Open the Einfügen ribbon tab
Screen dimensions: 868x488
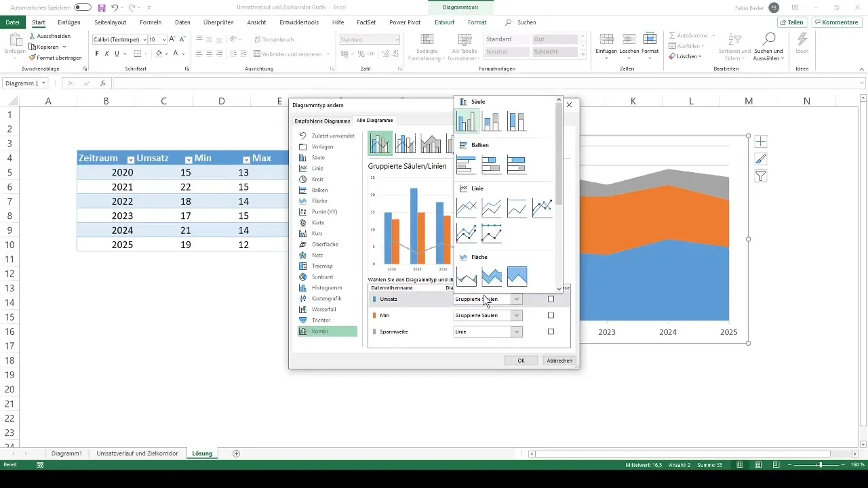[x=69, y=22]
